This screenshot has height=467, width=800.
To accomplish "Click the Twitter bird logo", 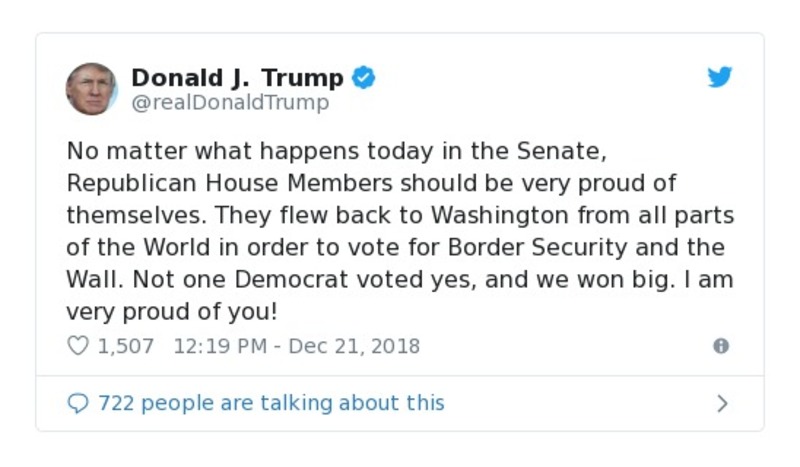I will pos(720,78).
